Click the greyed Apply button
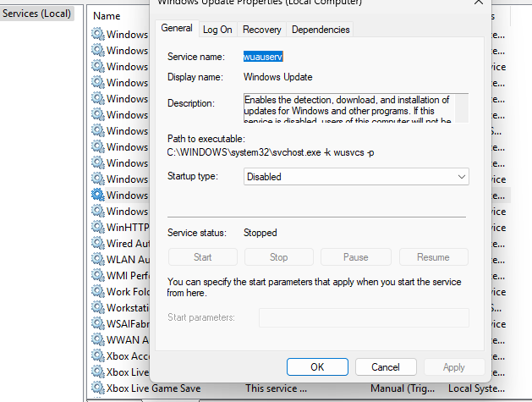 click(454, 367)
